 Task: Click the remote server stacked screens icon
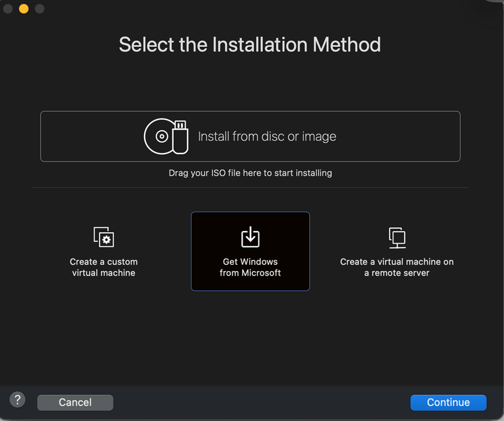point(397,237)
